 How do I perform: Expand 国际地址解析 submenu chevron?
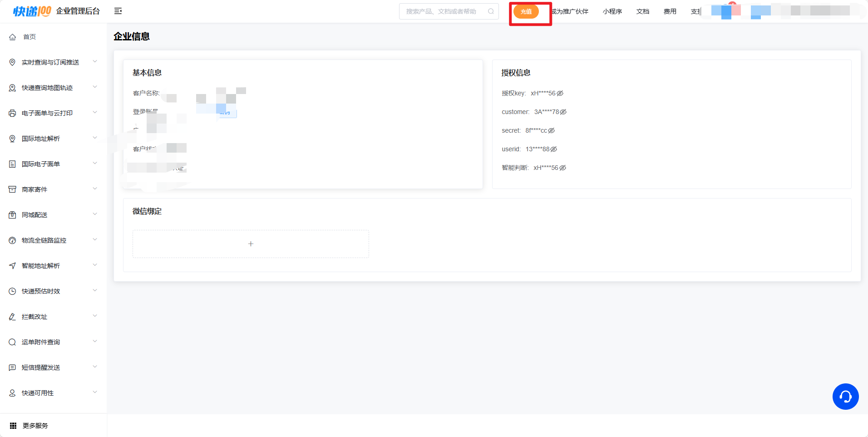click(95, 138)
